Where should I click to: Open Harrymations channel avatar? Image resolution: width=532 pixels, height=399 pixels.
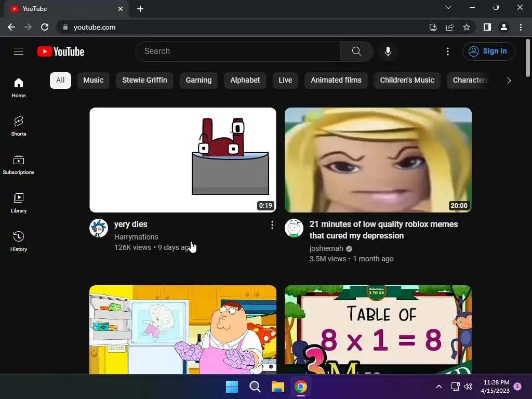click(x=99, y=228)
